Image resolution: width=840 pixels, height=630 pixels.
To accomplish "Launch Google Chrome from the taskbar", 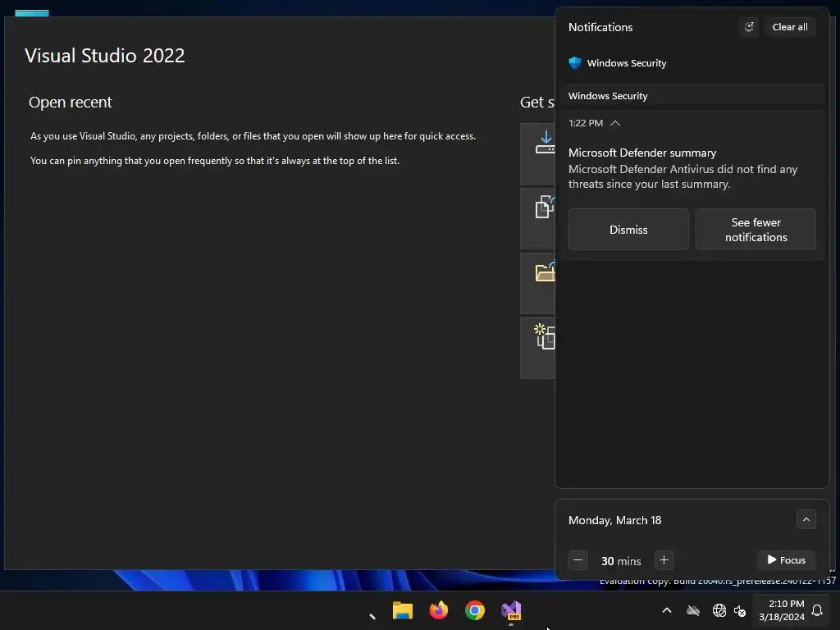I will (x=475, y=610).
